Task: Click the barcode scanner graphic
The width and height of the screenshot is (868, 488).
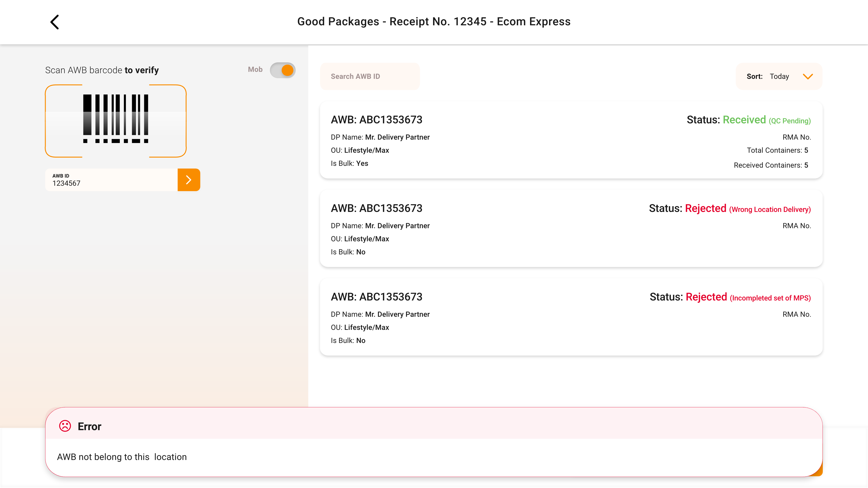Action: (x=116, y=121)
